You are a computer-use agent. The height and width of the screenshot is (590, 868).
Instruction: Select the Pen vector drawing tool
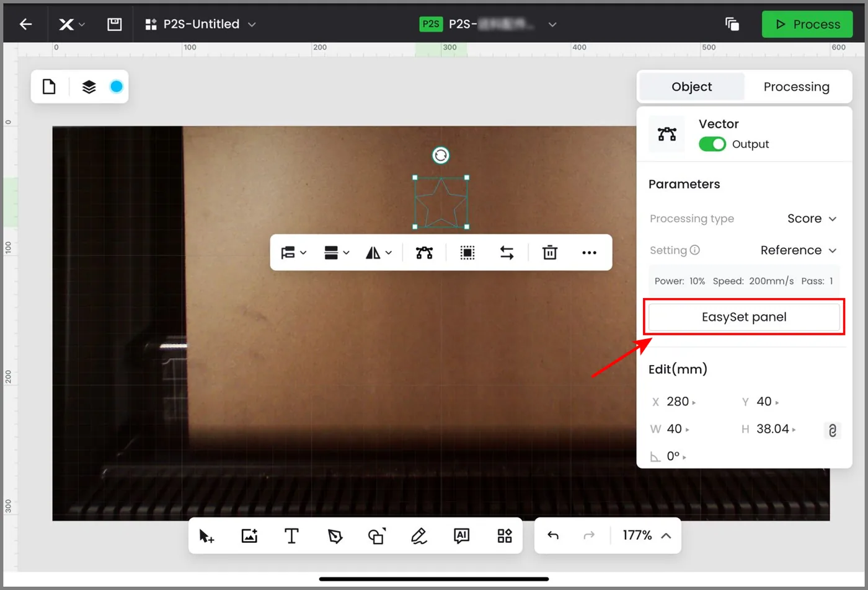click(335, 536)
